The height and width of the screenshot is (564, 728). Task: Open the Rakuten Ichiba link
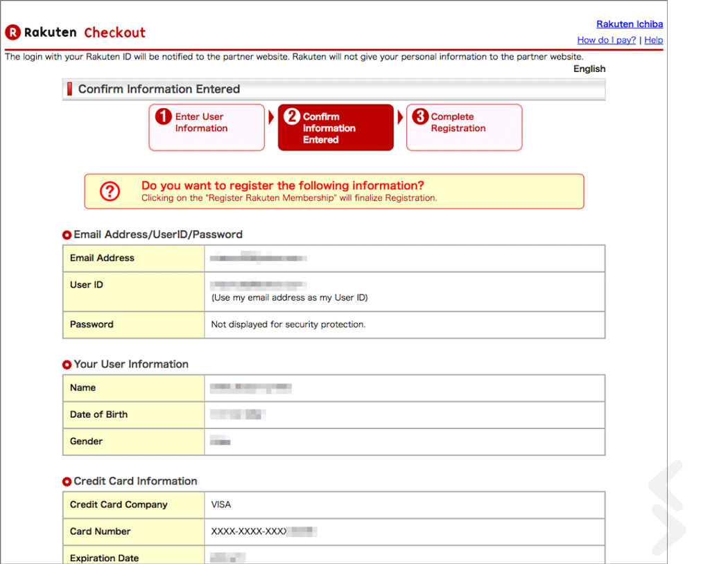pos(630,24)
